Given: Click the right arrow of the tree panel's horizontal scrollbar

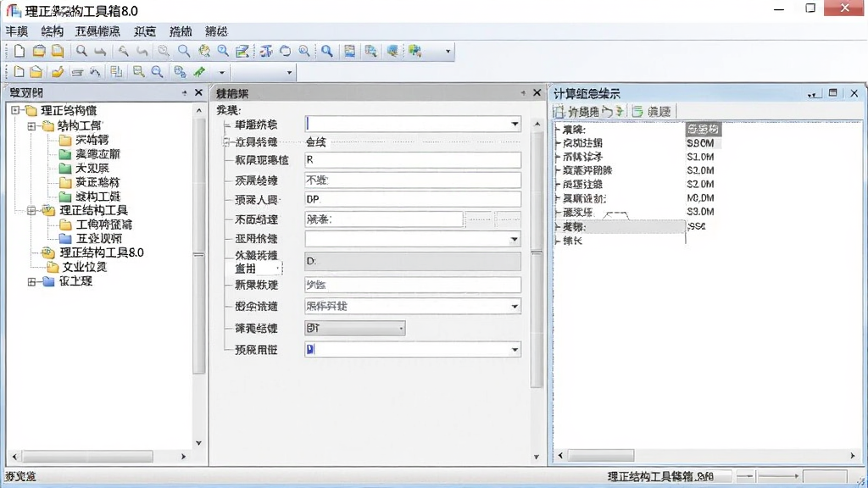Looking at the screenshot, I should click(x=183, y=457).
